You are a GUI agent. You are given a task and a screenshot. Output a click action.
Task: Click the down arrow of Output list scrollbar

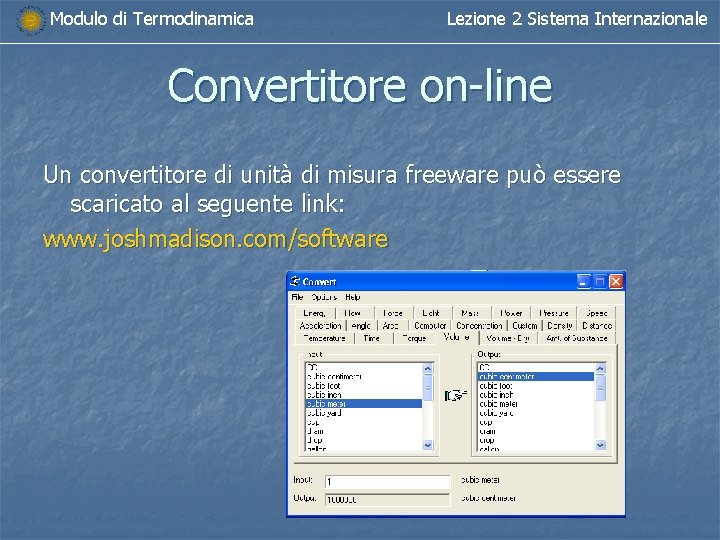[601, 445]
